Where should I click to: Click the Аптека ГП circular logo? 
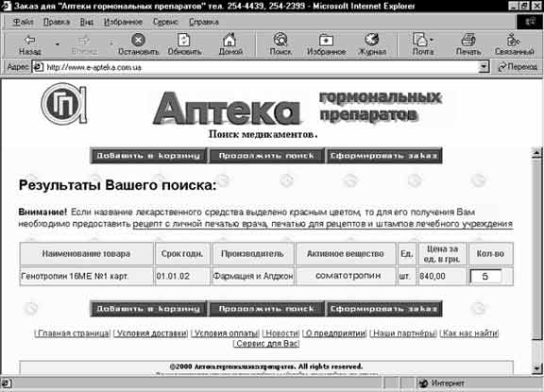pyautogui.click(x=64, y=103)
